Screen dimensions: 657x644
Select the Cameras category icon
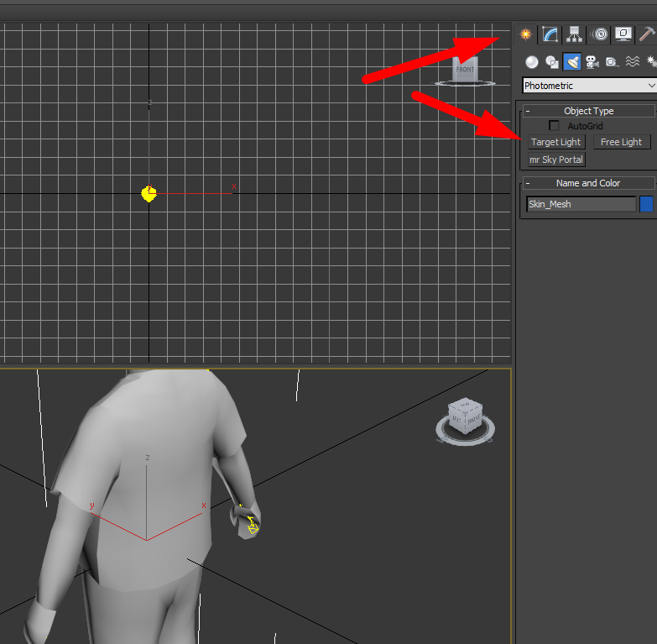[x=592, y=61]
